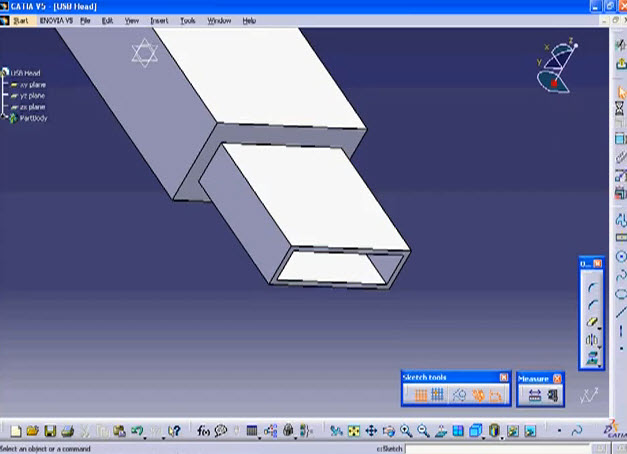This screenshot has width=627, height=454.
Task: Click the command input field in status bar
Action: [497, 449]
